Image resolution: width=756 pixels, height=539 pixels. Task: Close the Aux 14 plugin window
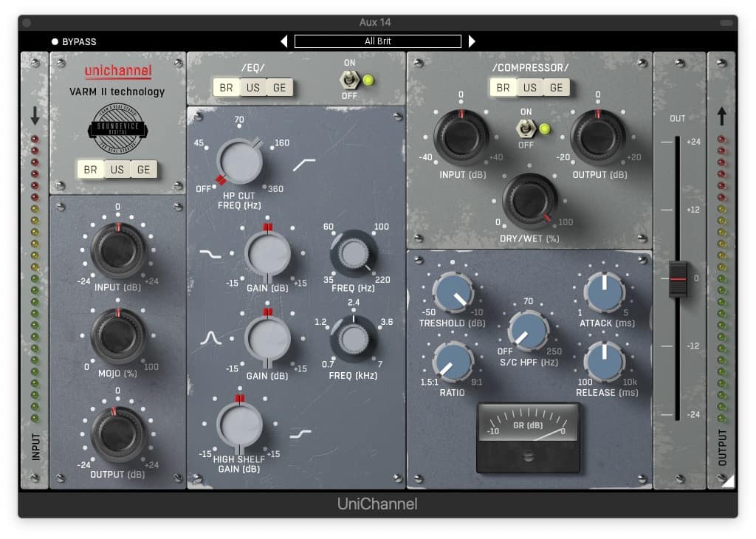(x=27, y=23)
